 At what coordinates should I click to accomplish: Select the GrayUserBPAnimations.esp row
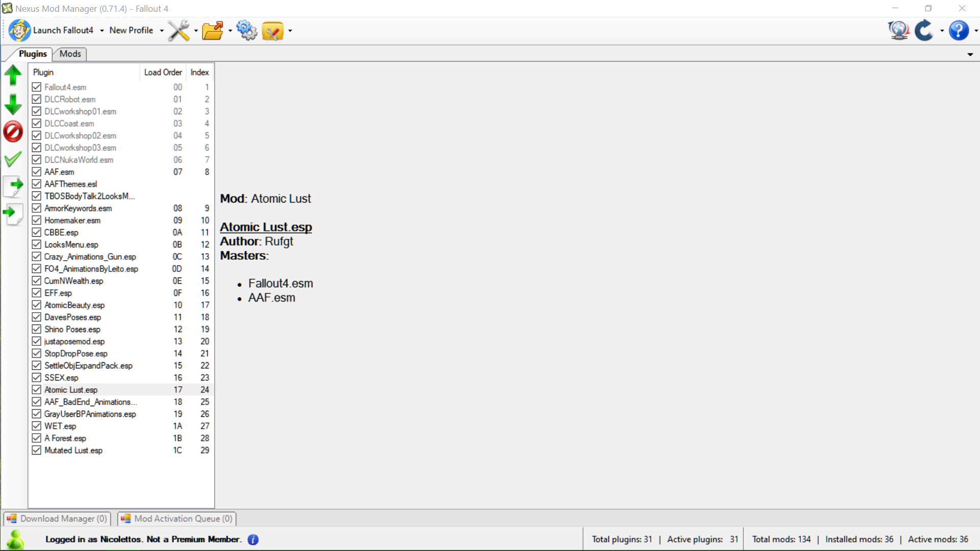pos(121,414)
